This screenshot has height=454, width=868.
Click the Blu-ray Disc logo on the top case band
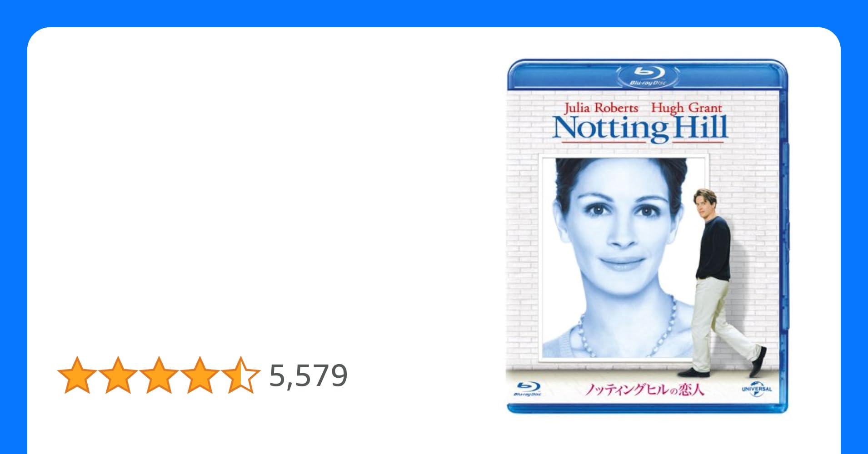tap(648, 76)
